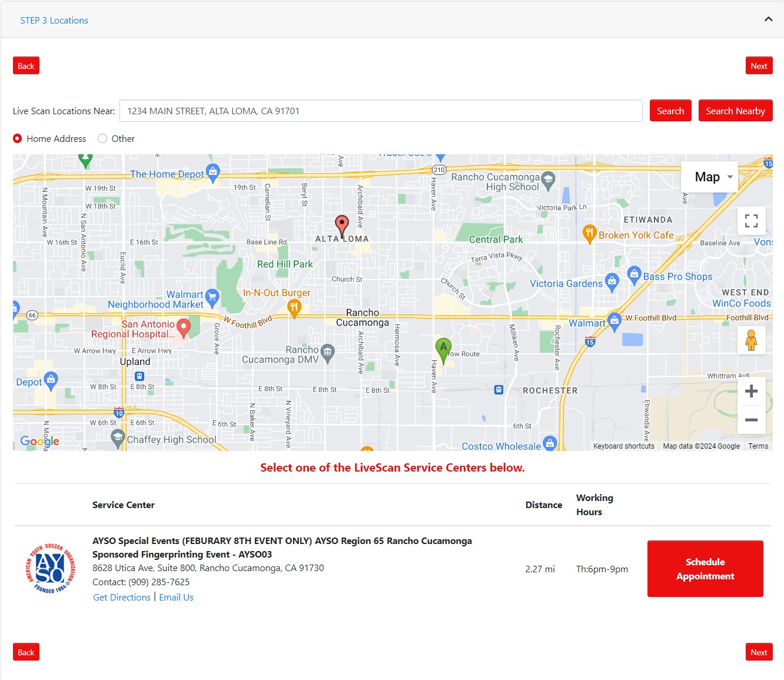Select the Other radio option
This screenshot has width=784, height=680.
[x=102, y=138]
